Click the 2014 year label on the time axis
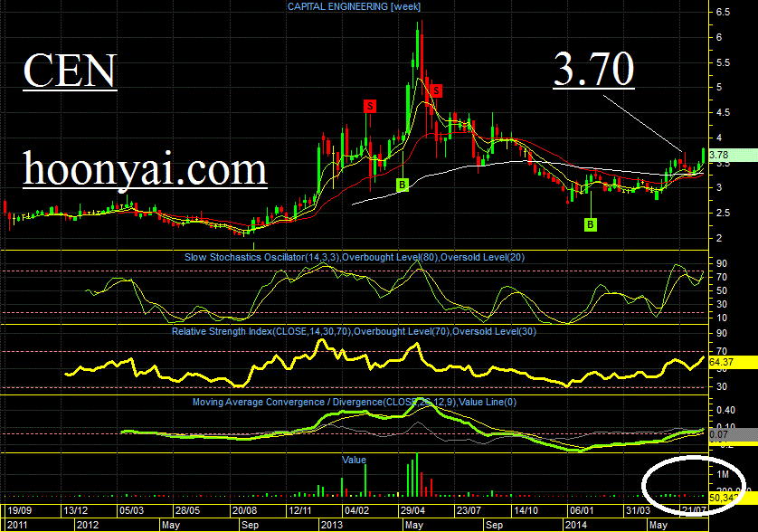Screen dimensions: 758x532 [576, 525]
